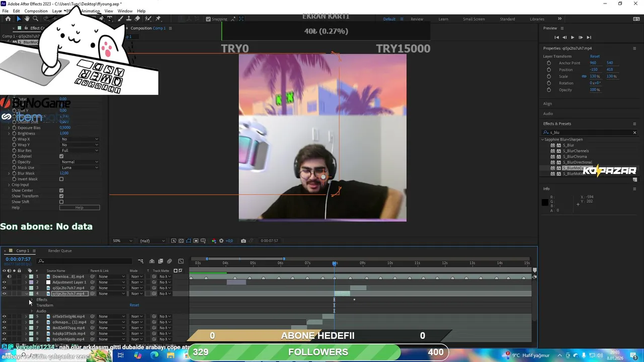Hide the Adjustment Layer 1 layer
Viewport: 644px width, 362px height.
click(x=5, y=282)
